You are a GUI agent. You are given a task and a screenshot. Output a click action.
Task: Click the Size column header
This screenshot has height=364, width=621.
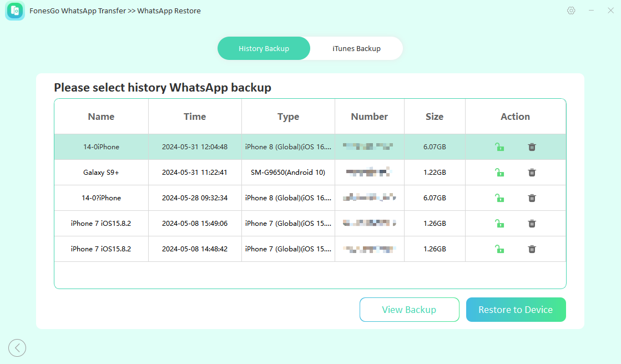pos(434,117)
